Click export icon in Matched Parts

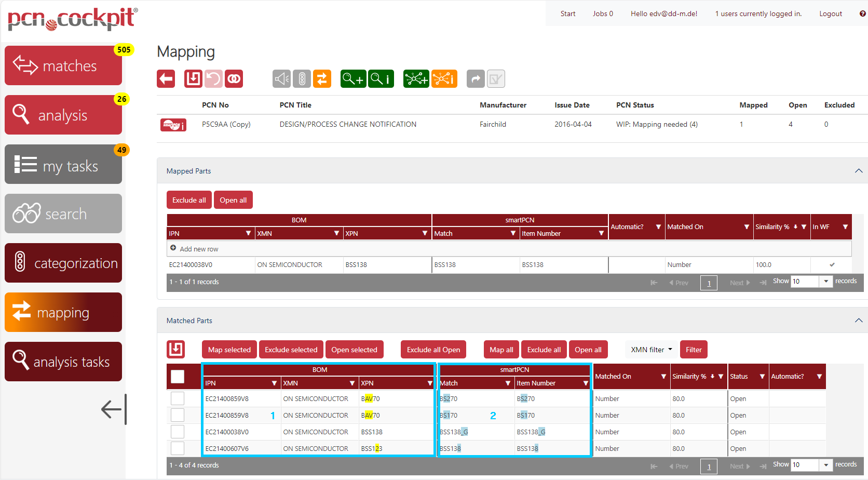pos(176,349)
